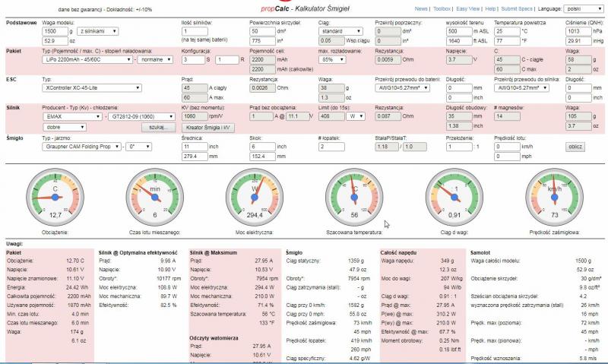Open the Kreator Śmigła i kV button
Viewport: 608px width, 364px height.
[209, 126]
